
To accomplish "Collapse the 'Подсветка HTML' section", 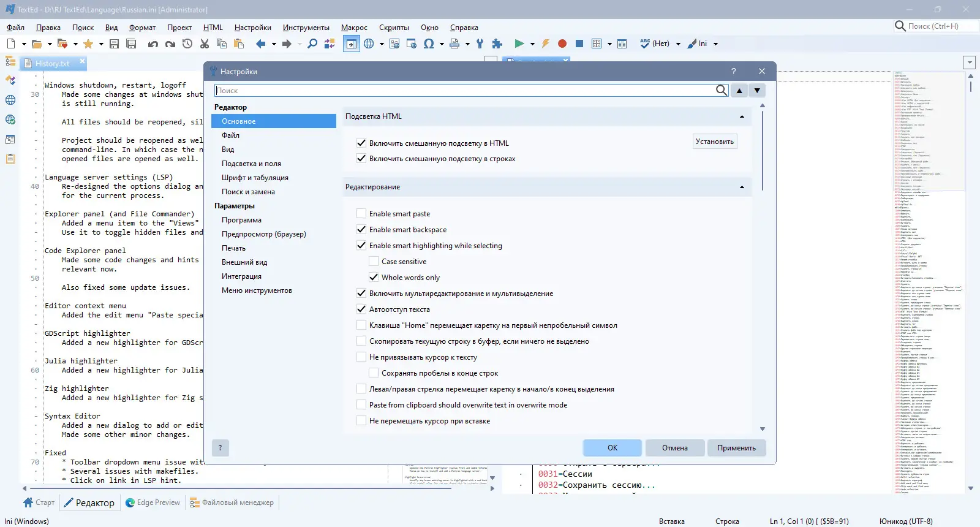I will pyautogui.click(x=742, y=116).
